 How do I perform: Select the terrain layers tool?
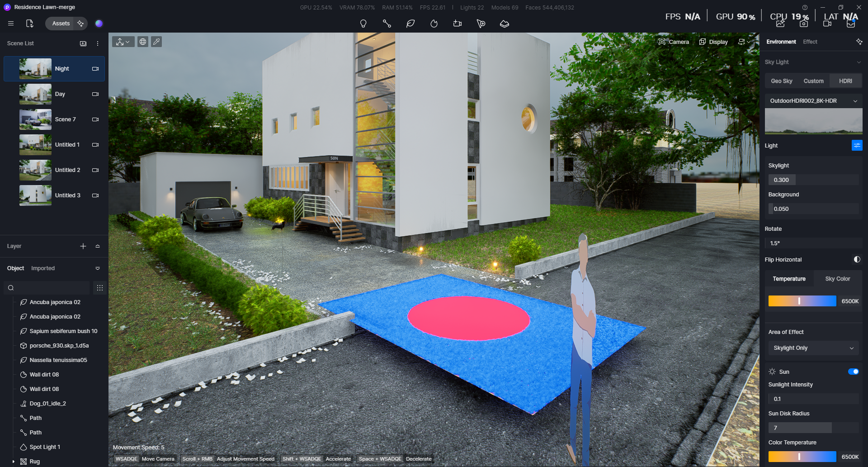coord(505,24)
